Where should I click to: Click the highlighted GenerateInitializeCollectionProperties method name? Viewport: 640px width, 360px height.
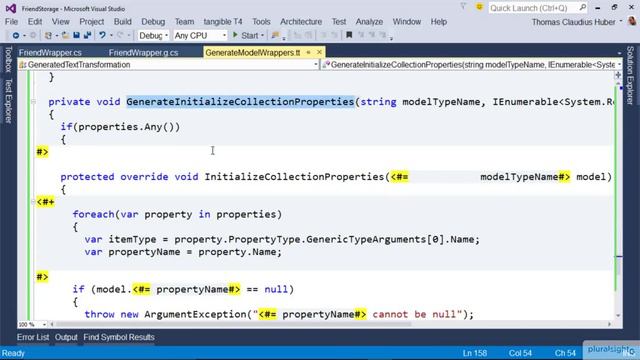[x=240, y=102]
